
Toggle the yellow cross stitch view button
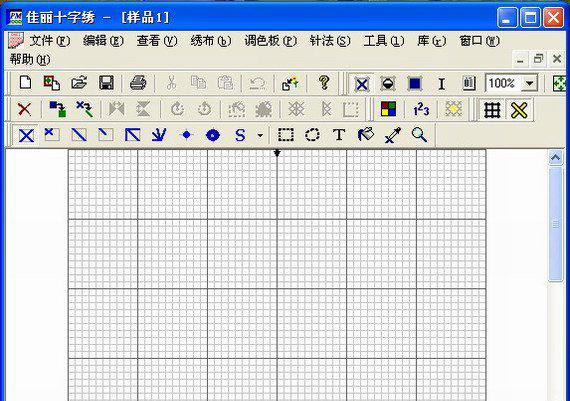(519, 109)
